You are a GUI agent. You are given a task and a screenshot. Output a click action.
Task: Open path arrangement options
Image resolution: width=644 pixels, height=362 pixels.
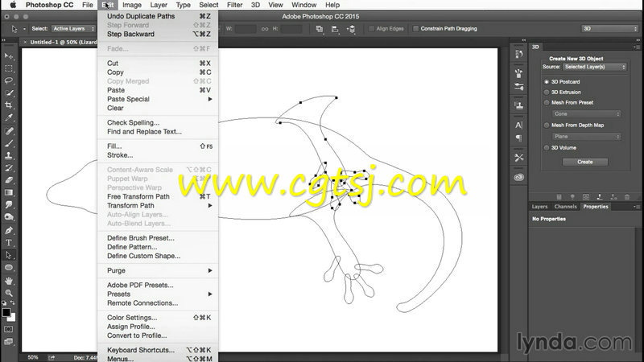351,29
